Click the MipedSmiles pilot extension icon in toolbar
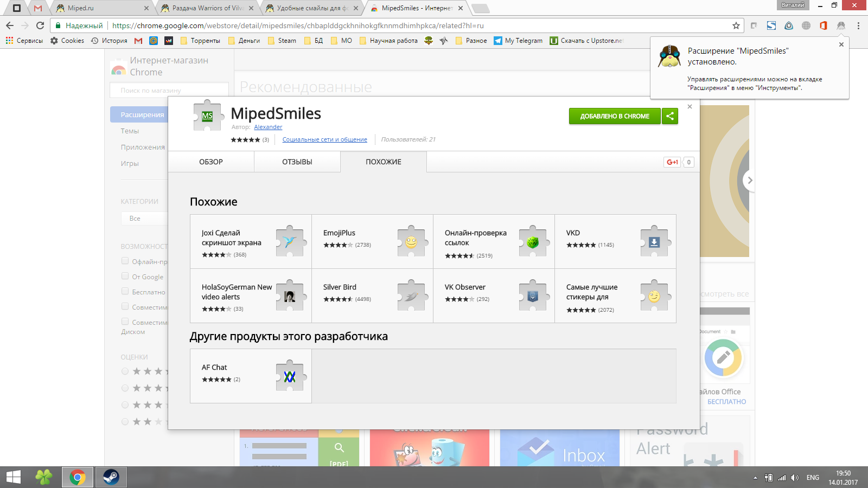Viewport: 868px width, 488px height. 841,25
